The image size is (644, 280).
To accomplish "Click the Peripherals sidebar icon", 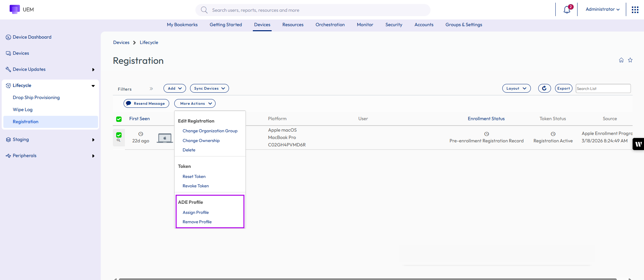I will (x=8, y=156).
